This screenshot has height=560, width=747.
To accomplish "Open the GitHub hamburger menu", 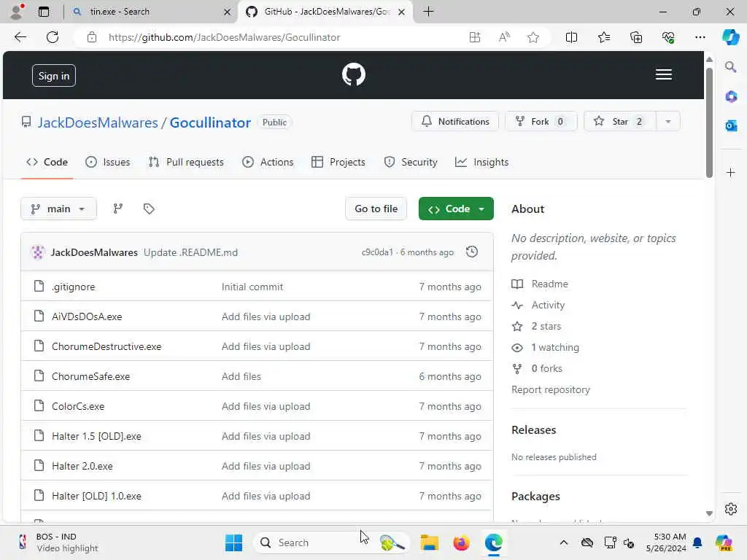I will 663,74.
